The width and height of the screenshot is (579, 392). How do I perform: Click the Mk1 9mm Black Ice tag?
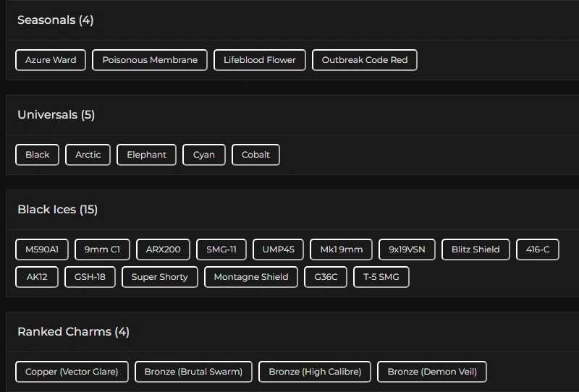coord(341,250)
